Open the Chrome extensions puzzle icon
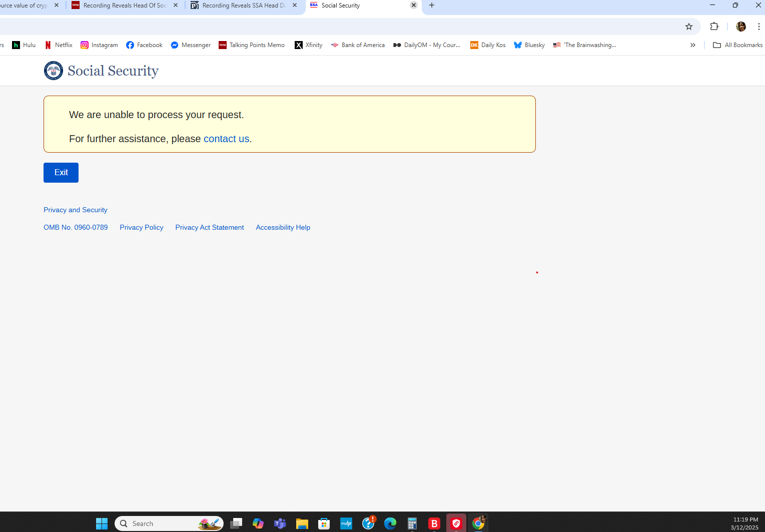 click(x=714, y=27)
